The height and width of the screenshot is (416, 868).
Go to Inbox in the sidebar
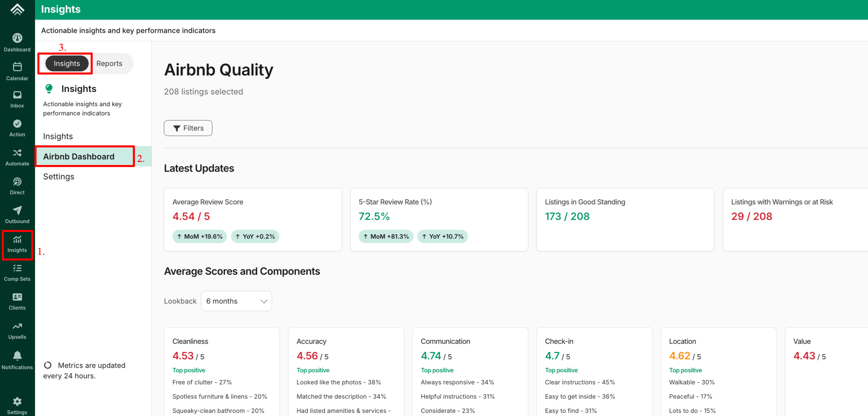[17, 99]
